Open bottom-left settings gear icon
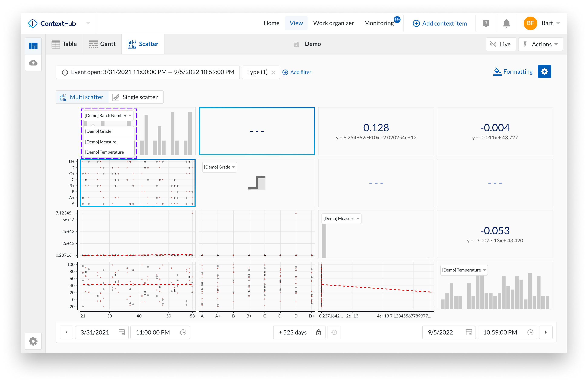 pyautogui.click(x=33, y=341)
